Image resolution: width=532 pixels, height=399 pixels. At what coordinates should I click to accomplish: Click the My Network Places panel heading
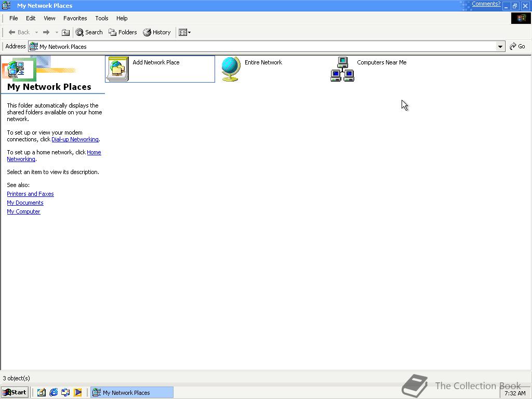(x=49, y=87)
